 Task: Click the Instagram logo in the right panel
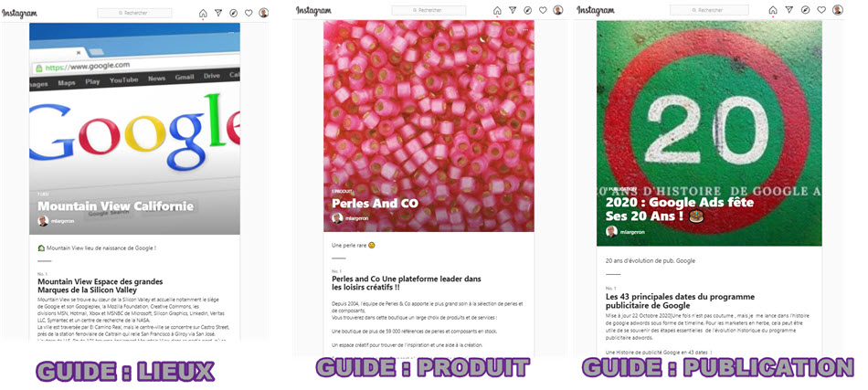(x=596, y=11)
